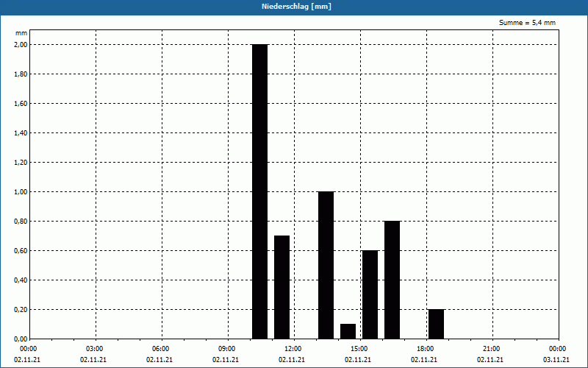
Task: Click the Niederschlag [mm] chart title
Action: click(x=296, y=7)
